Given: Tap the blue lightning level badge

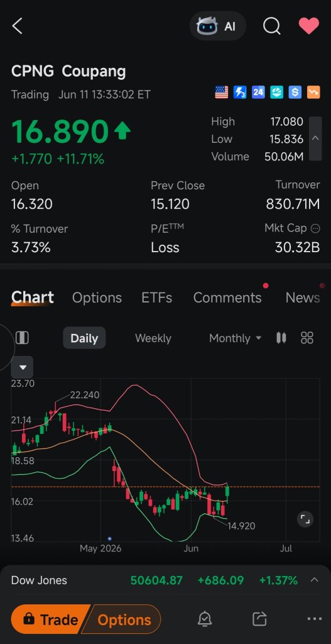Looking at the screenshot, I should pos(240,92).
